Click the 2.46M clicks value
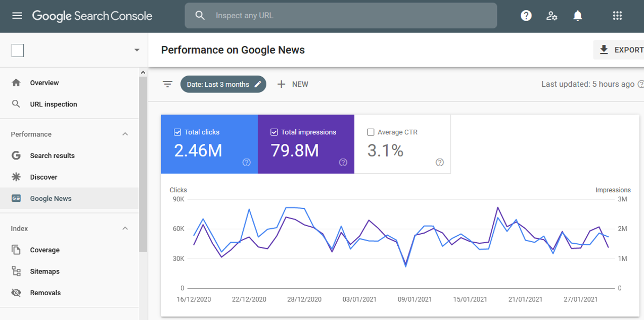 [198, 150]
